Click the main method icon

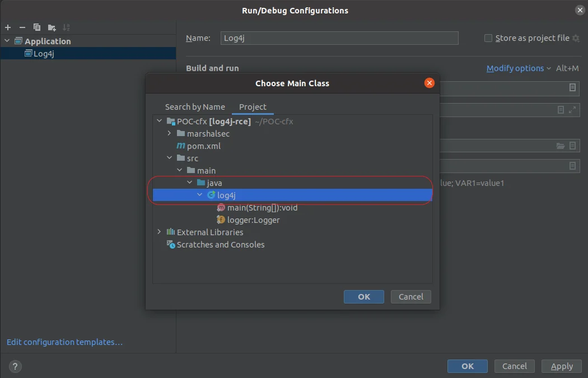pyautogui.click(x=221, y=207)
